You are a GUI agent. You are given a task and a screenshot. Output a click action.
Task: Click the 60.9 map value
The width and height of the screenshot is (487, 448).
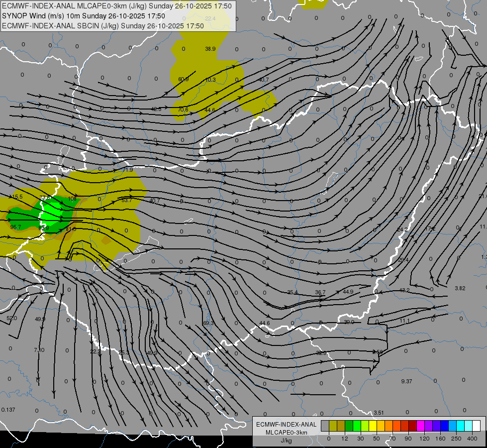(x=183, y=79)
